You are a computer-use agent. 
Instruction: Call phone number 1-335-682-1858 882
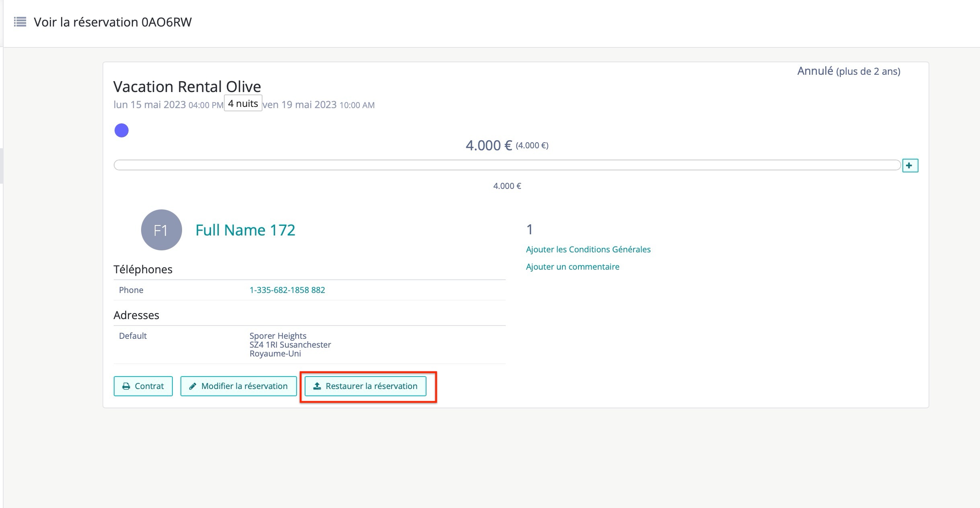[x=287, y=290]
